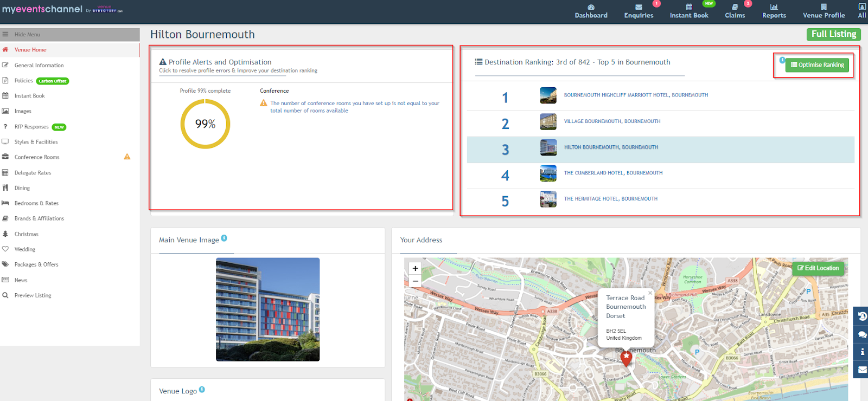Open Venue Profile from top navigation
The width and height of the screenshot is (868, 401).
824,11
